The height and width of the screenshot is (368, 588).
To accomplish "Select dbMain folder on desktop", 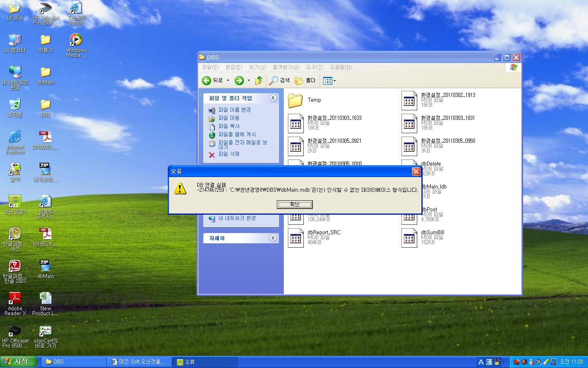I will coord(46,76).
